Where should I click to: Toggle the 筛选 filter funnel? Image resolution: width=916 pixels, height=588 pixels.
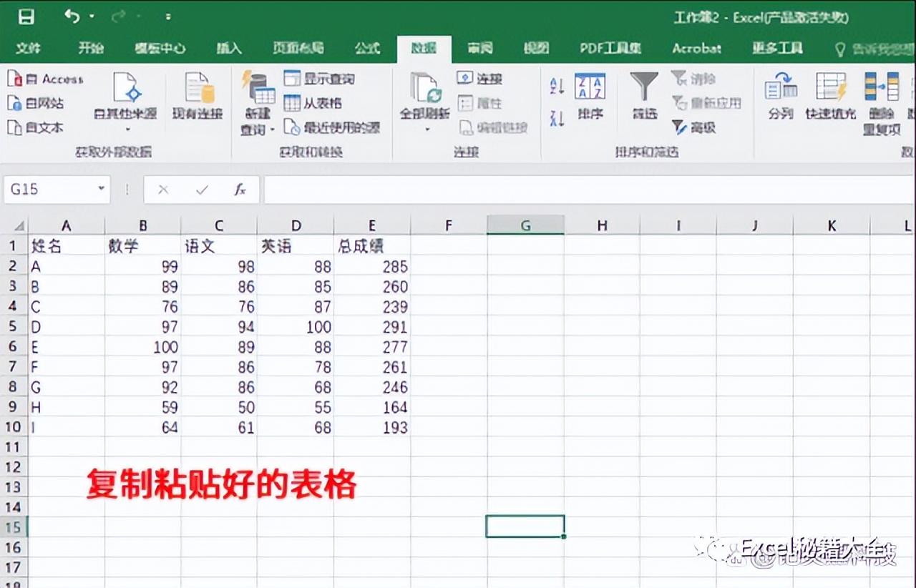tap(644, 96)
